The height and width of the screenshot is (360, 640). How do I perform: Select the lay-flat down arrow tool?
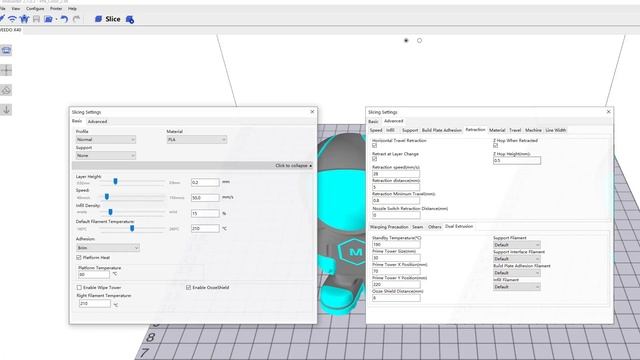click(x=6, y=109)
